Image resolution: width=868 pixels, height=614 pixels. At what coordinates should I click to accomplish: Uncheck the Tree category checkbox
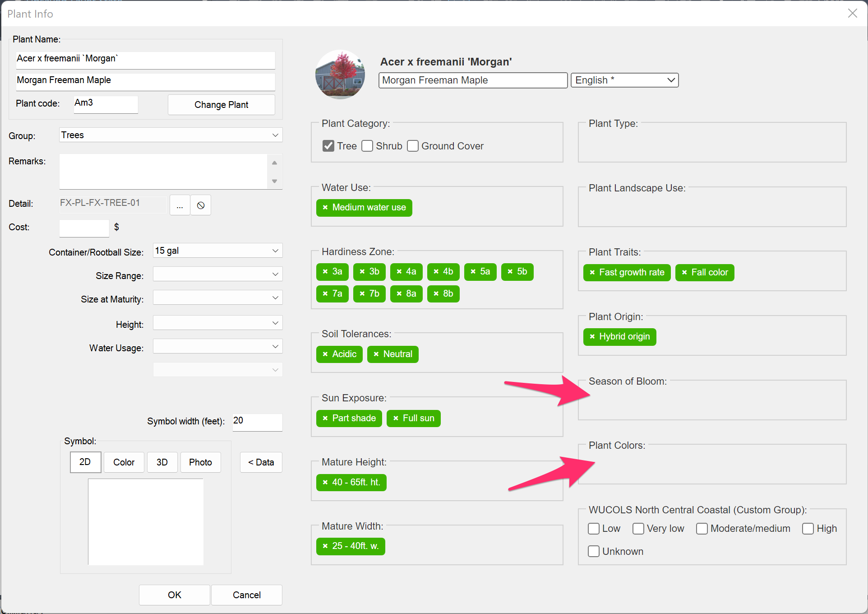(x=328, y=146)
